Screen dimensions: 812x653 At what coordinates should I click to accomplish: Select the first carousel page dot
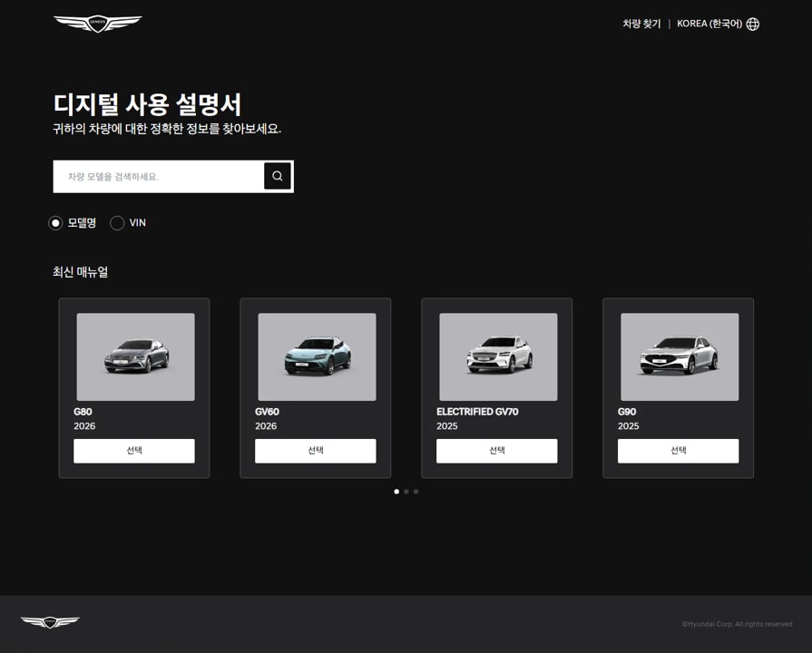click(396, 492)
